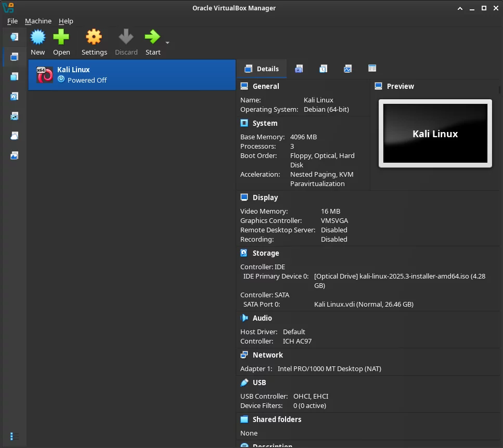Screen dimensions: 503x448
Task: Open the Extensions tool in the sidebar
Action: [14, 76]
